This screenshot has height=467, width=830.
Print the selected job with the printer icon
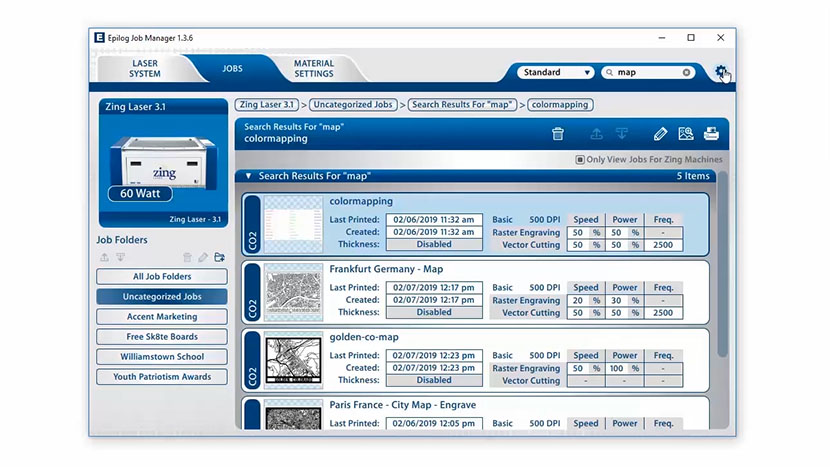711,134
